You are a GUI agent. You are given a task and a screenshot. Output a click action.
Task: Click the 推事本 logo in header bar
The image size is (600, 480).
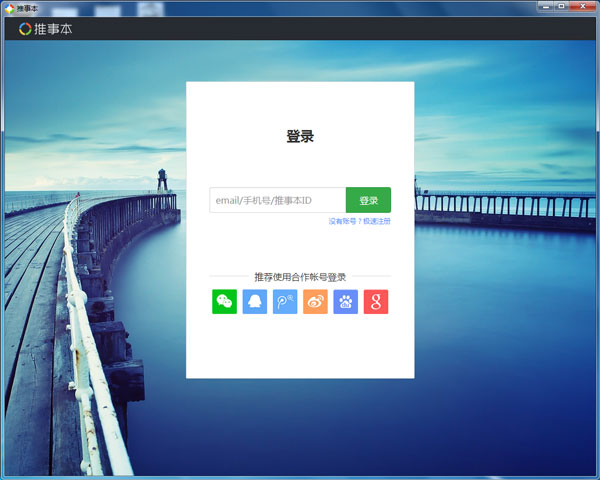tap(46, 29)
